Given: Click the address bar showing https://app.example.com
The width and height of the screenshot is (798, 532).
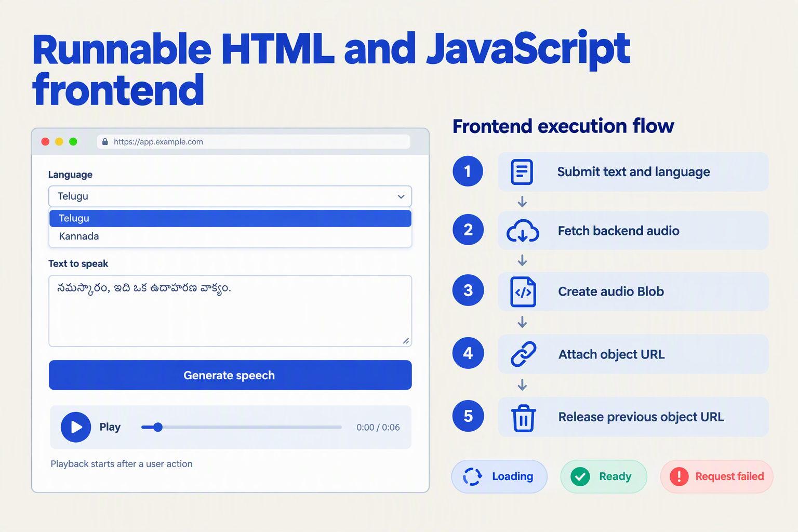Looking at the screenshot, I should 254,142.
